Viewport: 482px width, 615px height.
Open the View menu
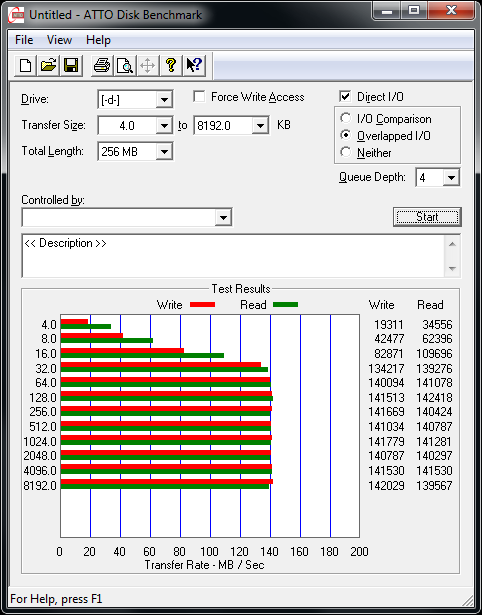(x=59, y=40)
